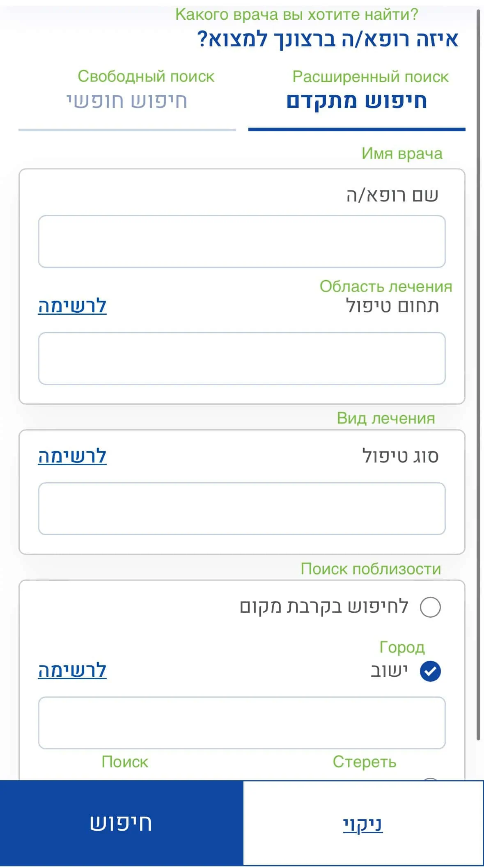Select the לחיפוש בקרבת מקום radio button

click(x=430, y=607)
